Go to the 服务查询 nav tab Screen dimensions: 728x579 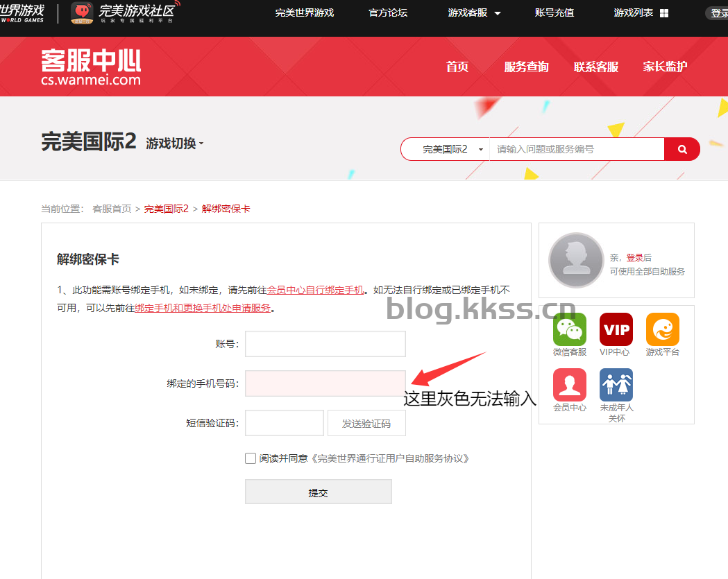526,67
